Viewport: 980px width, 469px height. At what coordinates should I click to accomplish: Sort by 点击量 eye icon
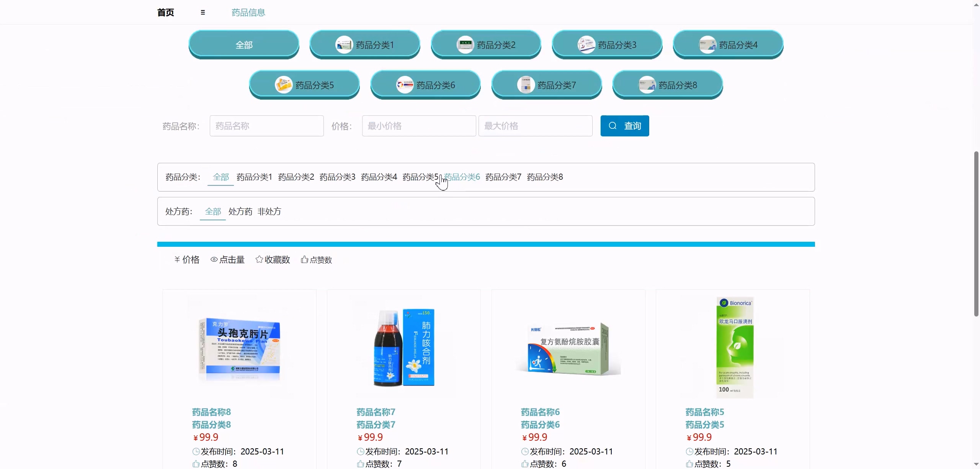pyautogui.click(x=214, y=260)
